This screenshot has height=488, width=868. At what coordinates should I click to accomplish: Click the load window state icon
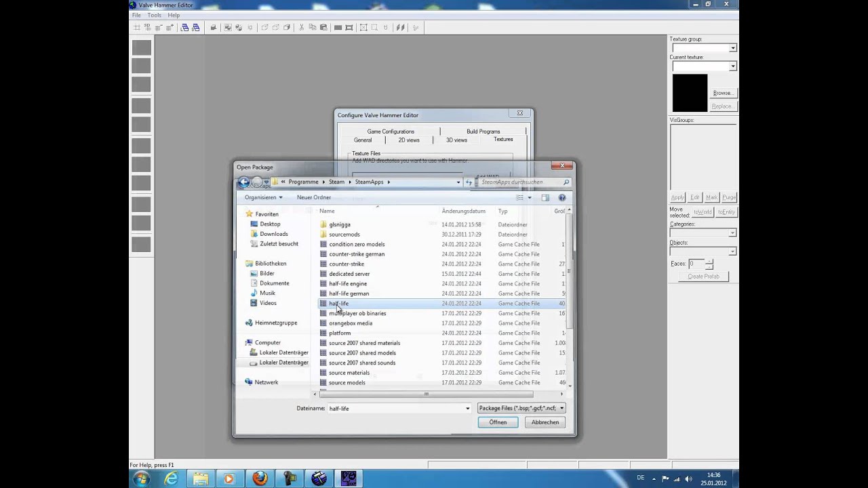(184, 28)
